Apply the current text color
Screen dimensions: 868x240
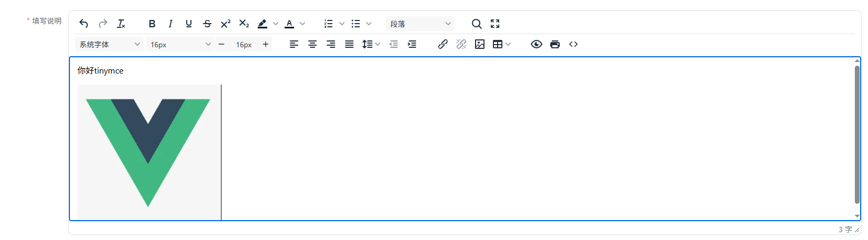289,24
